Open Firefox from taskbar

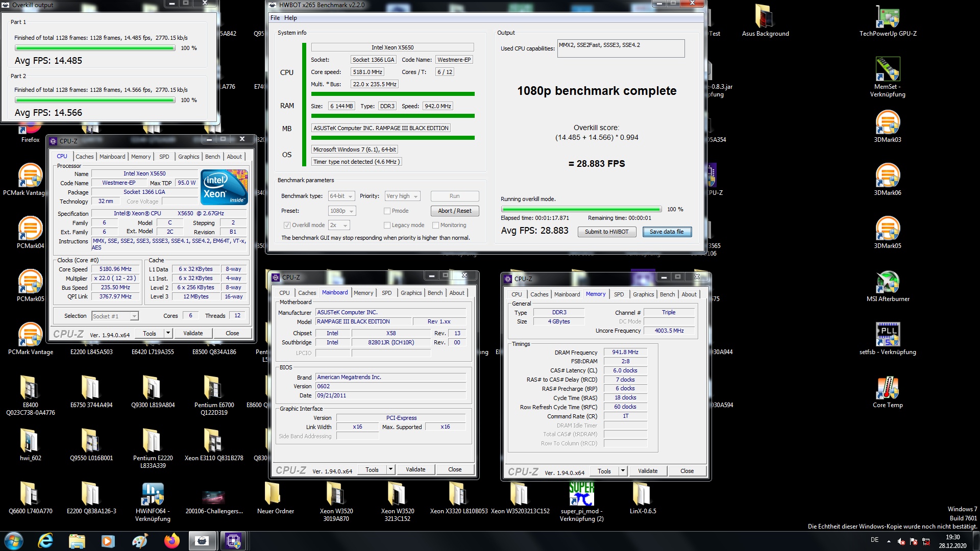171,541
